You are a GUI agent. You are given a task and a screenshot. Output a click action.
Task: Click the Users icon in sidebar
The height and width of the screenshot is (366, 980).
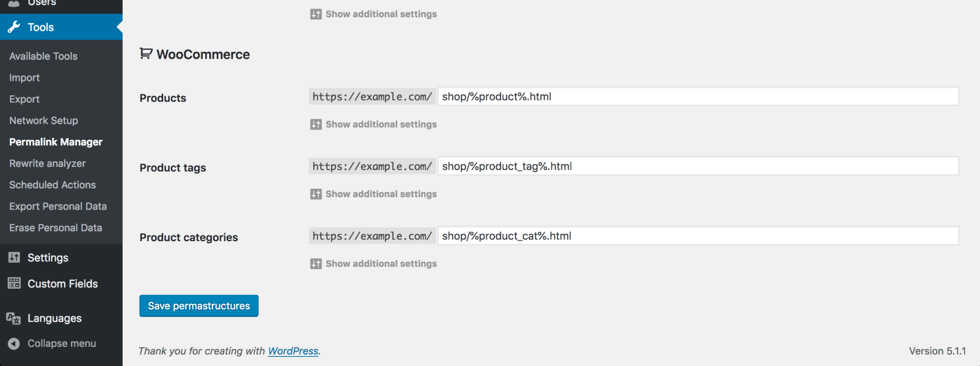(14, 3)
